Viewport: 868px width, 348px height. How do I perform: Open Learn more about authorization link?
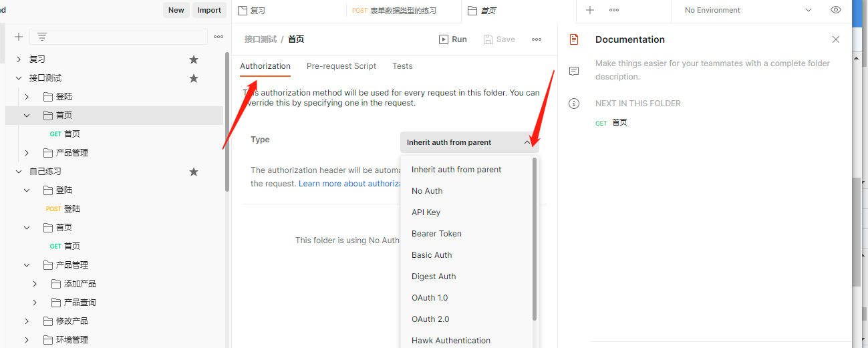[349, 184]
